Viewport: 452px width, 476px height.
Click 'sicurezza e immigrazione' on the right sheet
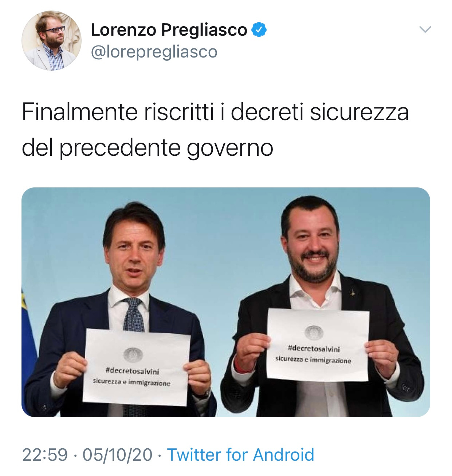coord(313,360)
